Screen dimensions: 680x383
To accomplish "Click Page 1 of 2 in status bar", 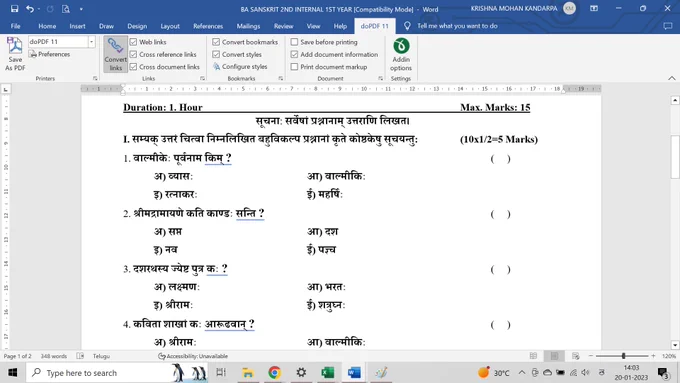I will click(x=17, y=356).
